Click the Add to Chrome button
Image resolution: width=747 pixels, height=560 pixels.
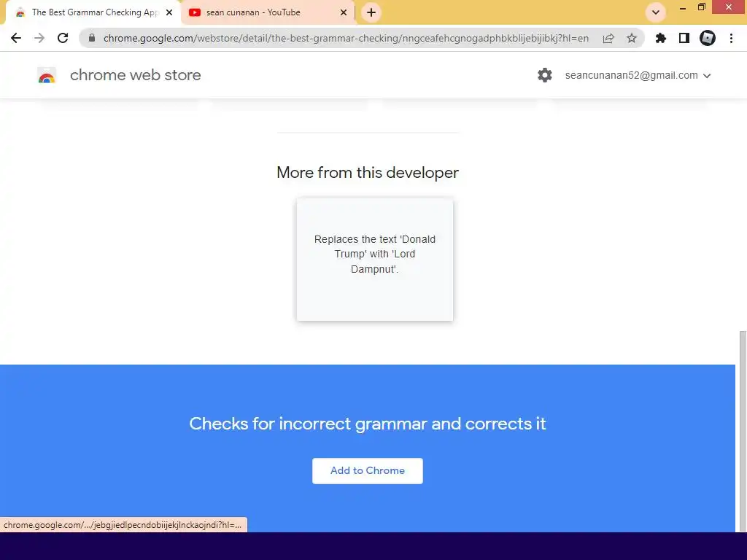368,471
